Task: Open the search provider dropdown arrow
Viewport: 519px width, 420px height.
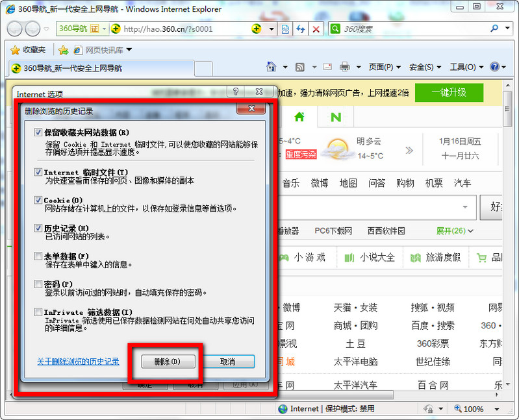Action: tap(507, 29)
